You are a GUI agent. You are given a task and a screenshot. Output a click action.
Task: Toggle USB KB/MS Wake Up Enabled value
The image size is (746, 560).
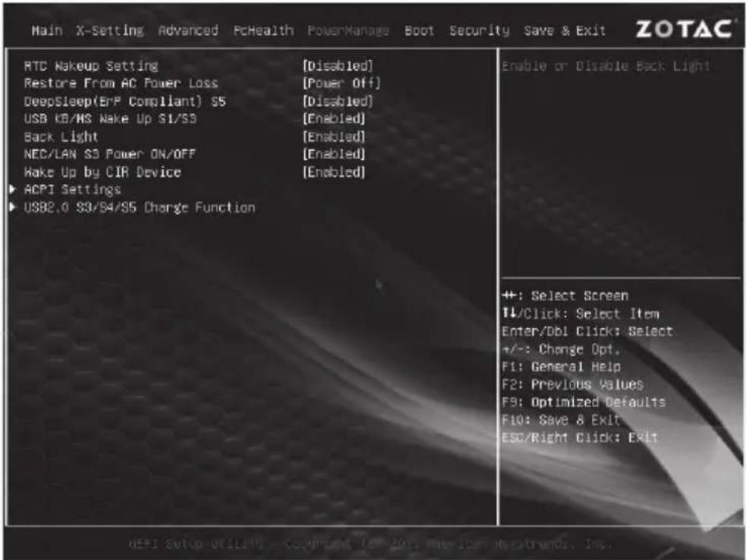[x=334, y=118]
